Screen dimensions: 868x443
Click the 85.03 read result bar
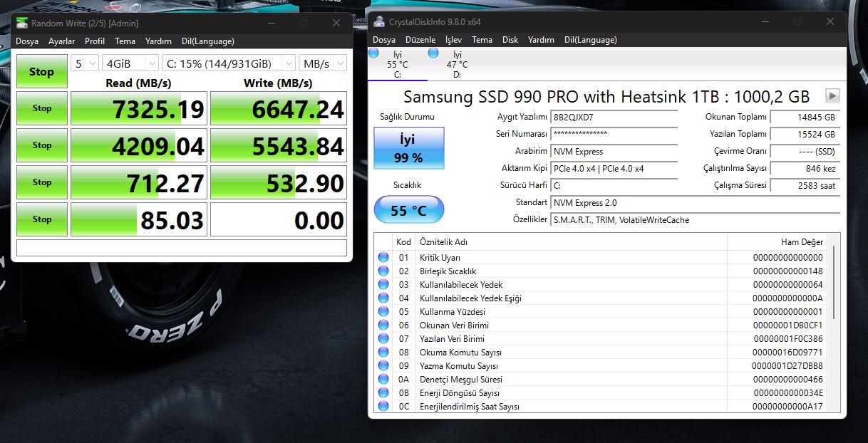pyautogui.click(x=139, y=219)
